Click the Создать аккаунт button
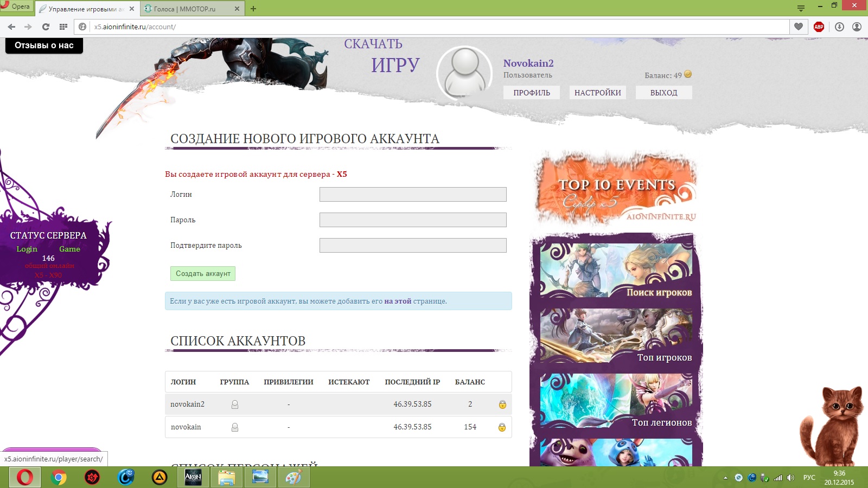 (203, 273)
